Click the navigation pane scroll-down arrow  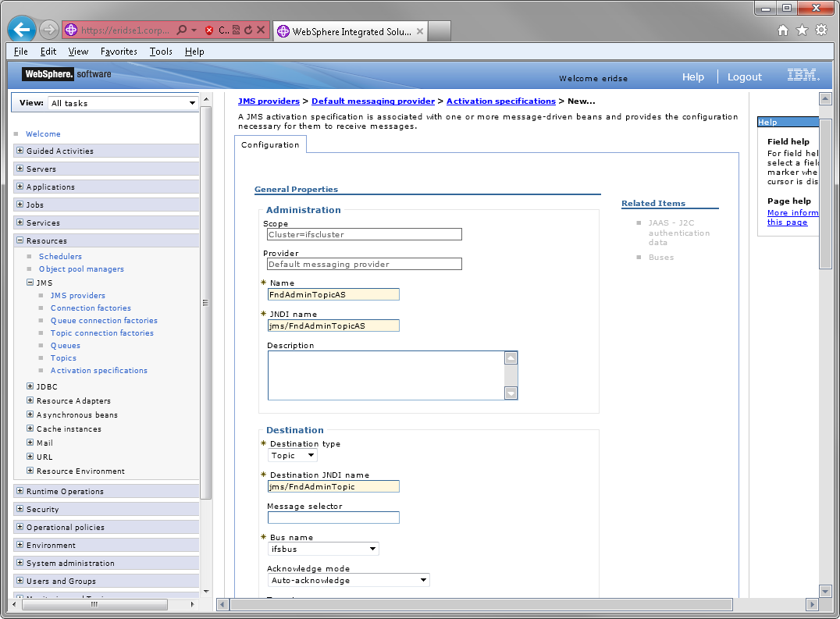(206, 591)
